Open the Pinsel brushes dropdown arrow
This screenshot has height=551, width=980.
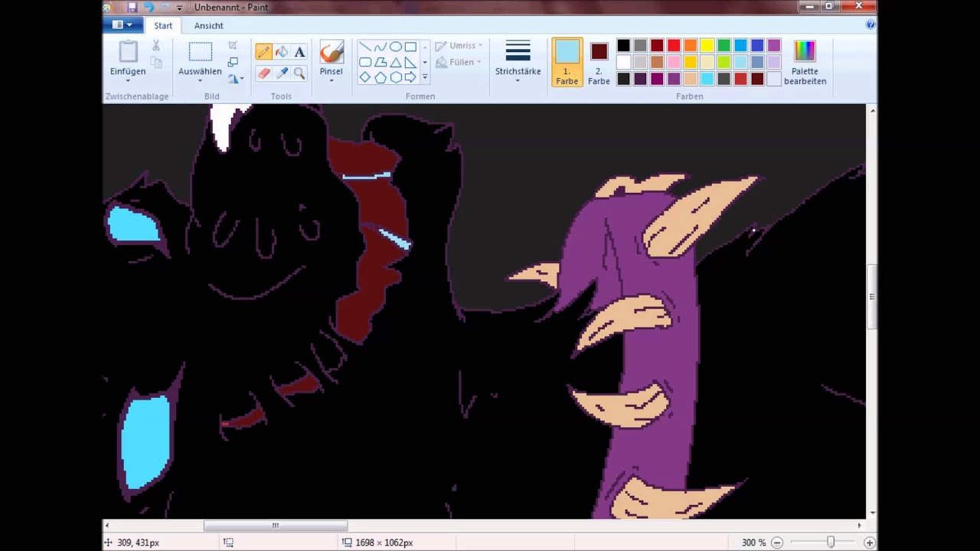331,80
